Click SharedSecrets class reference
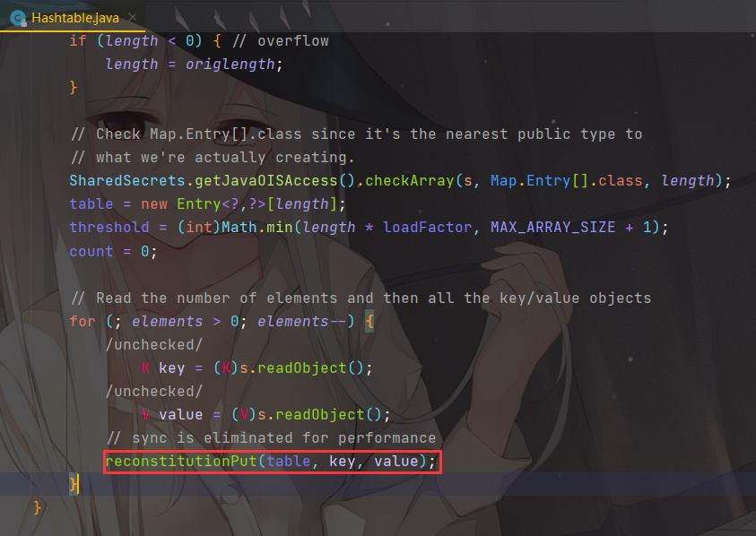 click(127, 181)
